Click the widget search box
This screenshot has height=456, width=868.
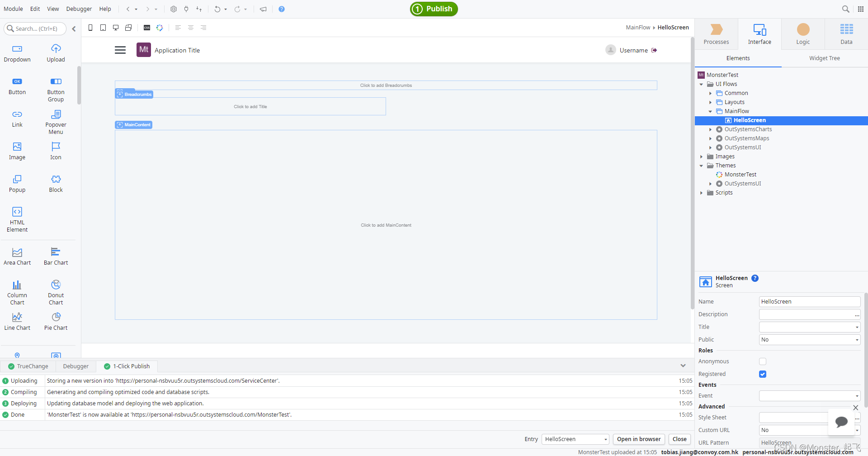tap(35, 28)
